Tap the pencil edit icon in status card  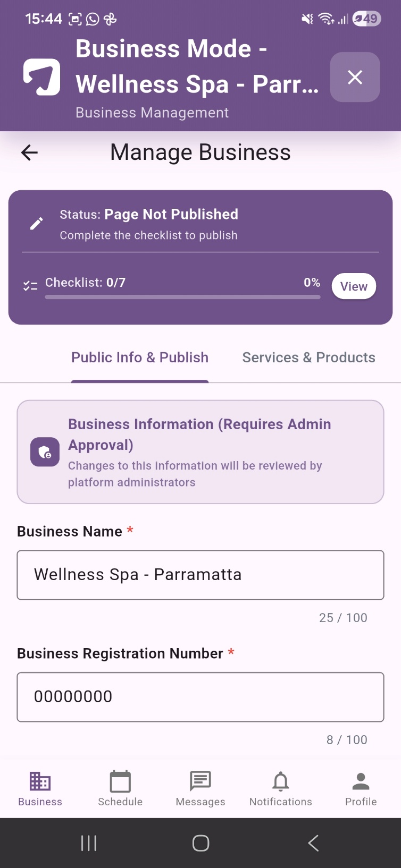click(36, 224)
